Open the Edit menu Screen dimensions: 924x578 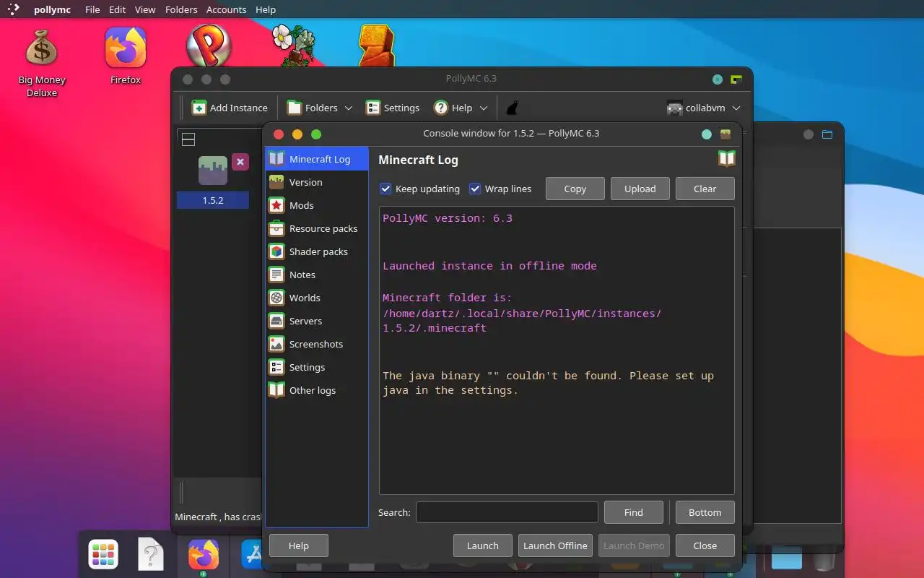(118, 9)
